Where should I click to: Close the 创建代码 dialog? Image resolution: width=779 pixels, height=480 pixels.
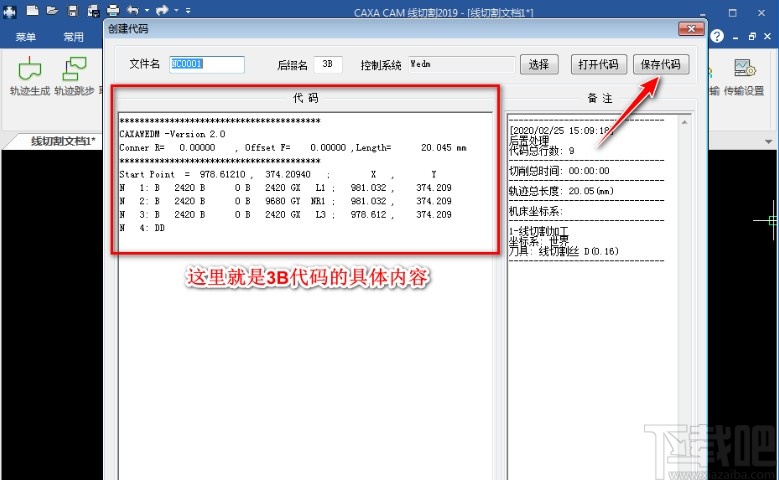tap(691, 29)
